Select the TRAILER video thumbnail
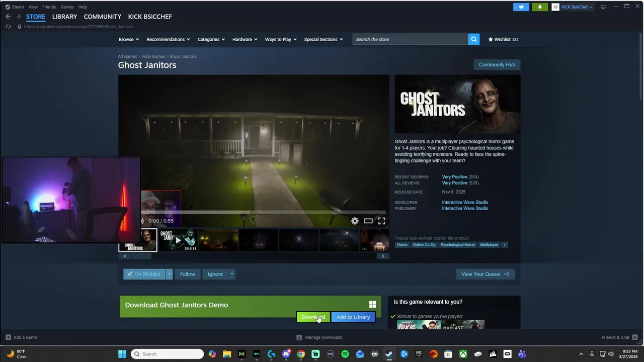Screen dimensions: 644x362 pyautogui.click(x=178, y=240)
